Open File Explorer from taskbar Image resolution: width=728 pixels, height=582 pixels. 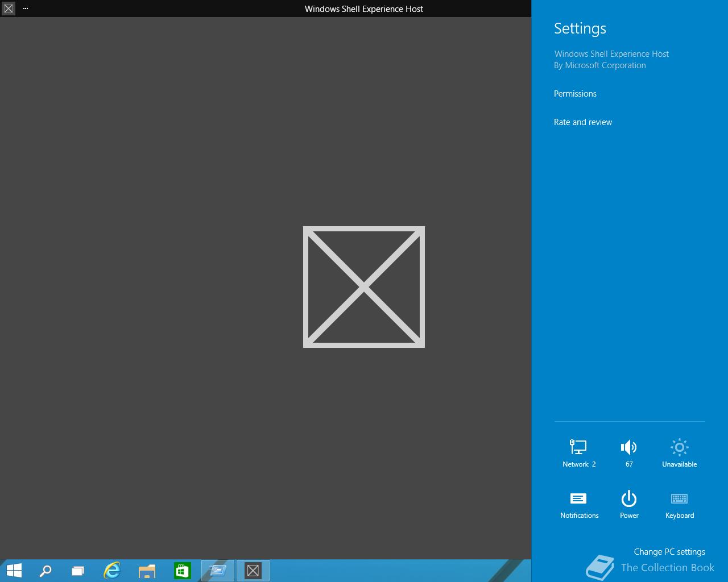147,571
